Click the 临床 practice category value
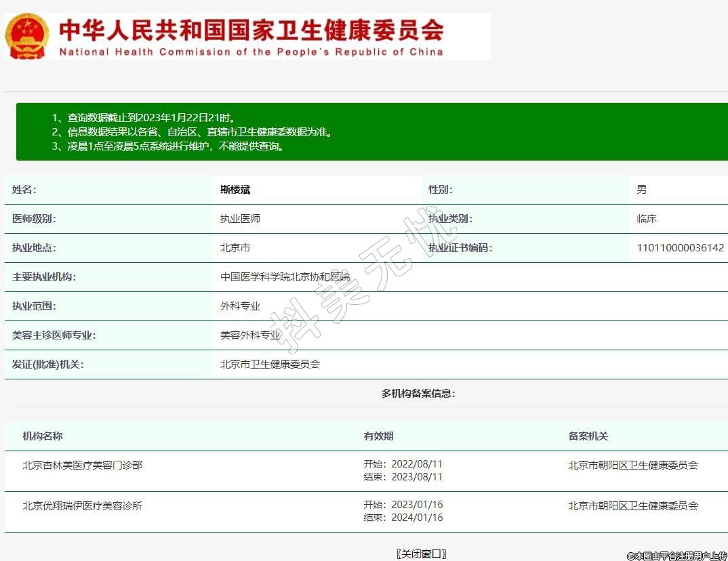 (x=647, y=219)
